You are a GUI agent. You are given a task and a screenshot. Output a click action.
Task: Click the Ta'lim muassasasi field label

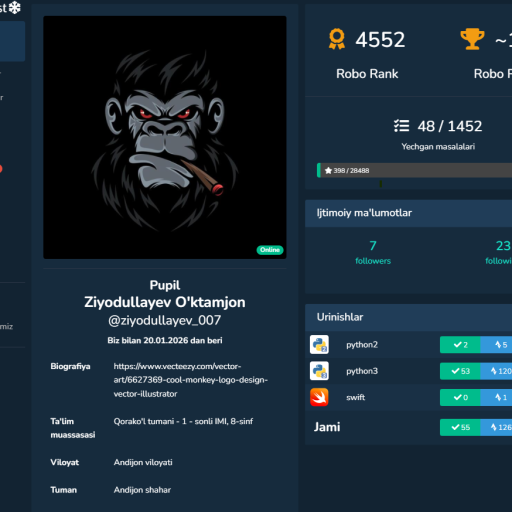tap(73, 428)
